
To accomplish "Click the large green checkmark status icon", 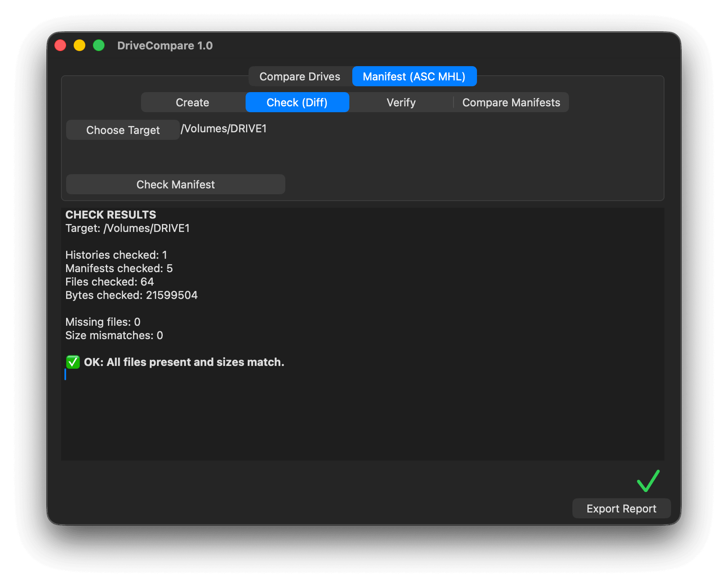I will tap(648, 481).
